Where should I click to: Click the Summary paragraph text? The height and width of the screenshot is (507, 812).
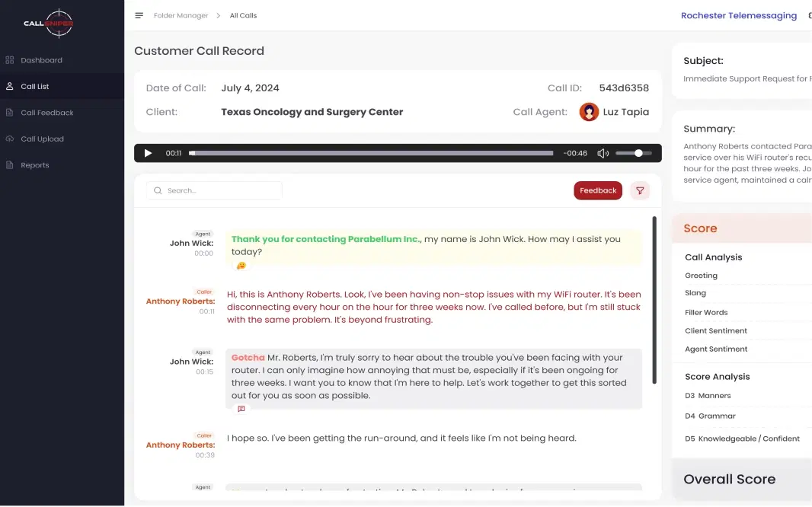pos(747,163)
